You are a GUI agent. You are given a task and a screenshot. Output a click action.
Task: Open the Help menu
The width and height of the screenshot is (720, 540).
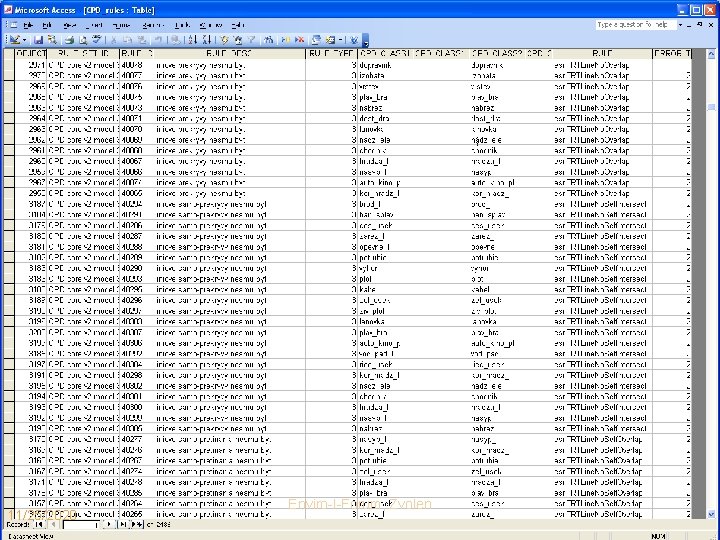238,25
